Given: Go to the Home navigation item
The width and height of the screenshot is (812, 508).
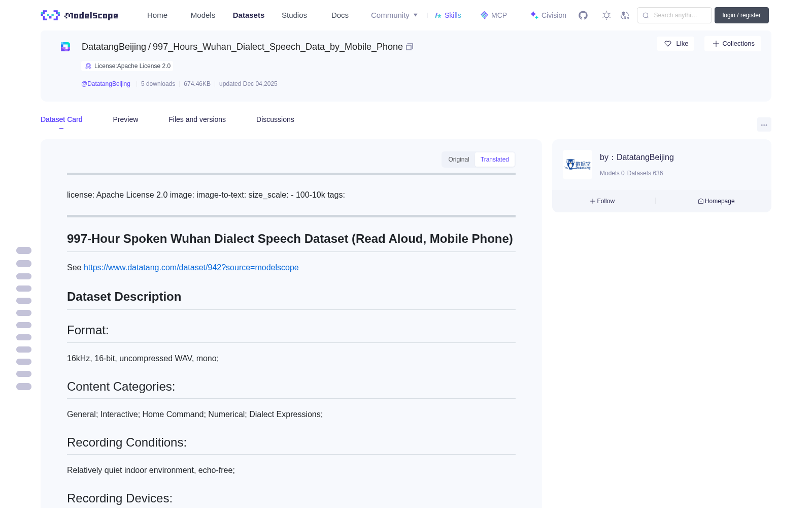Looking at the screenshot, I should [x=157, y=15].
